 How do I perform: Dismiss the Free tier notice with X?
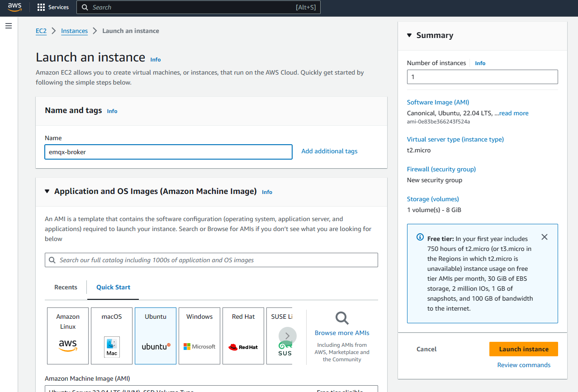[x=545, y=237]
